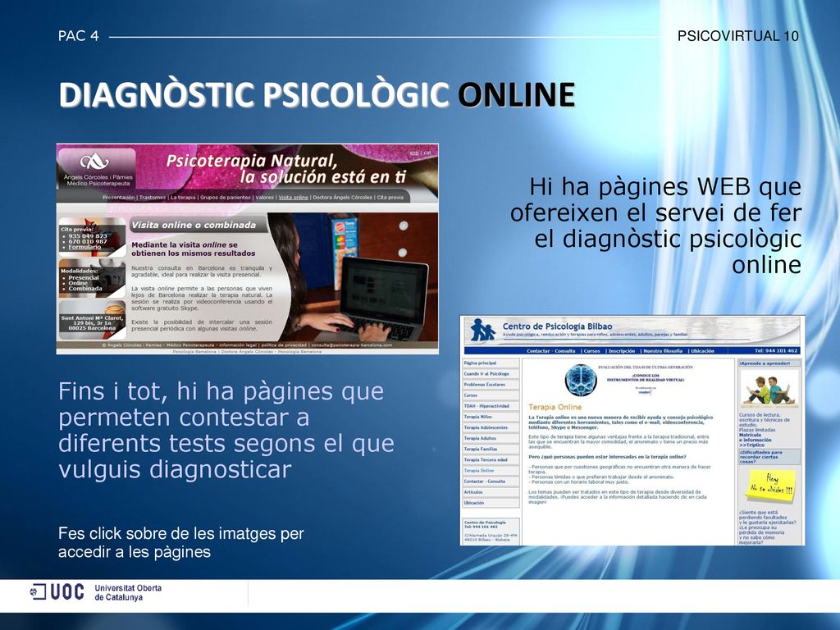Open 'Valores' menu item
Image resolution: width=840 pixels, height=630 pixels.
(265, 198)
